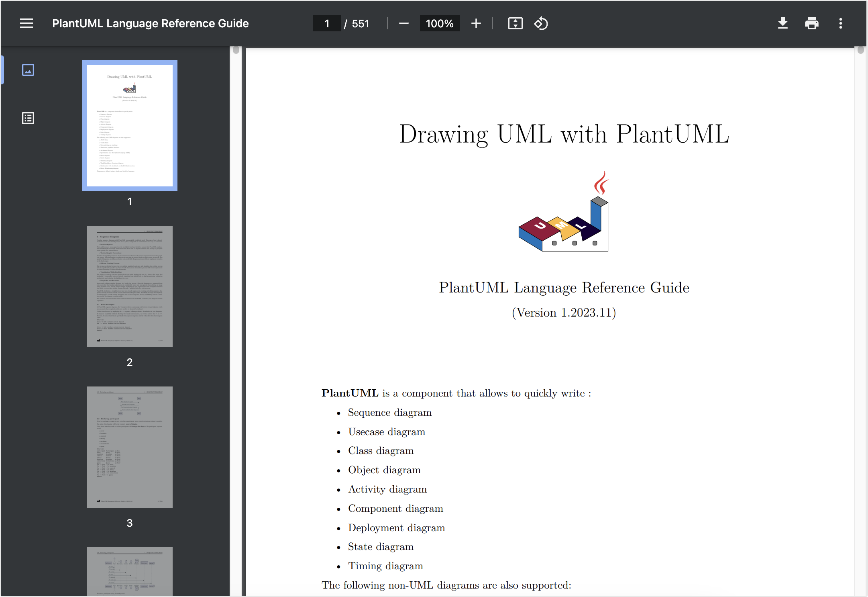Click the 100% zoom level field
Screen dimensions: 868x597
point(440,24)
